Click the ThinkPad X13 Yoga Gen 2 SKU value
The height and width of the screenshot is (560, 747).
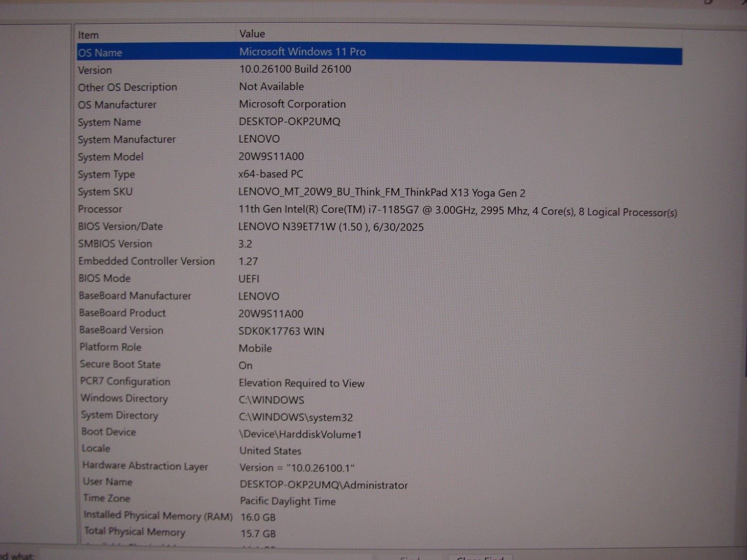point(382,192)
